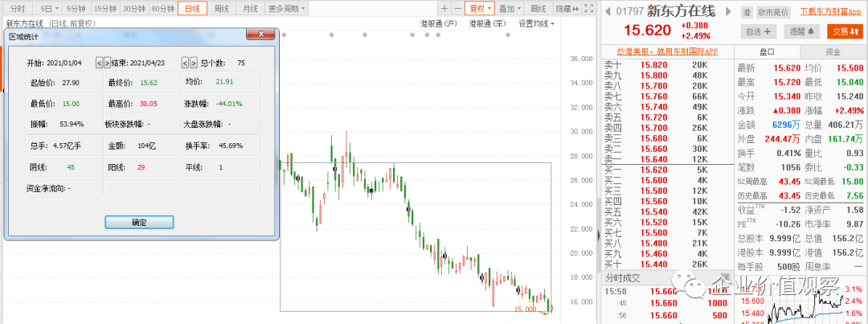Click 港 market tag
The width and height of the screenshot is (868, 324).
(x=747, y=12)
